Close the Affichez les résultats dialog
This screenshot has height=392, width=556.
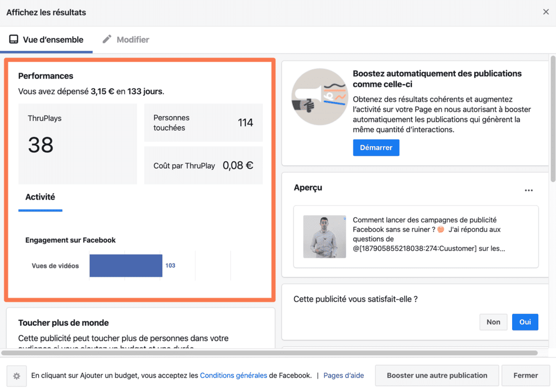pos(545,12)
